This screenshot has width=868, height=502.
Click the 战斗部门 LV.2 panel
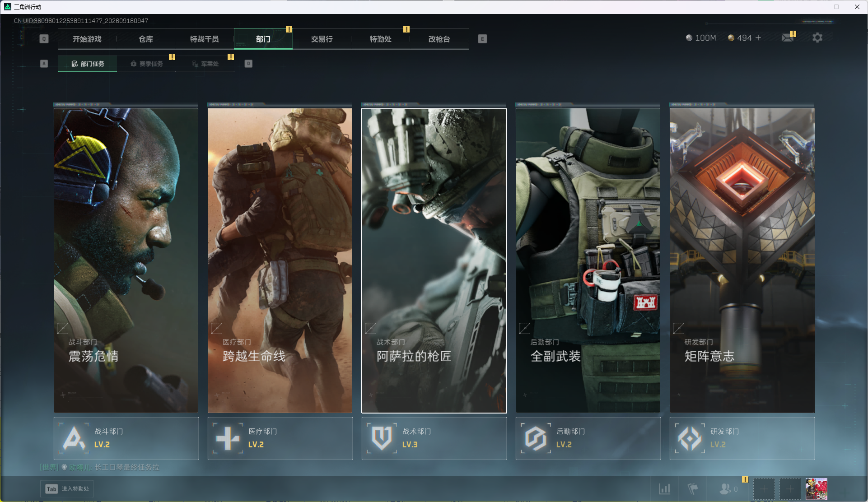click(126, 438)
